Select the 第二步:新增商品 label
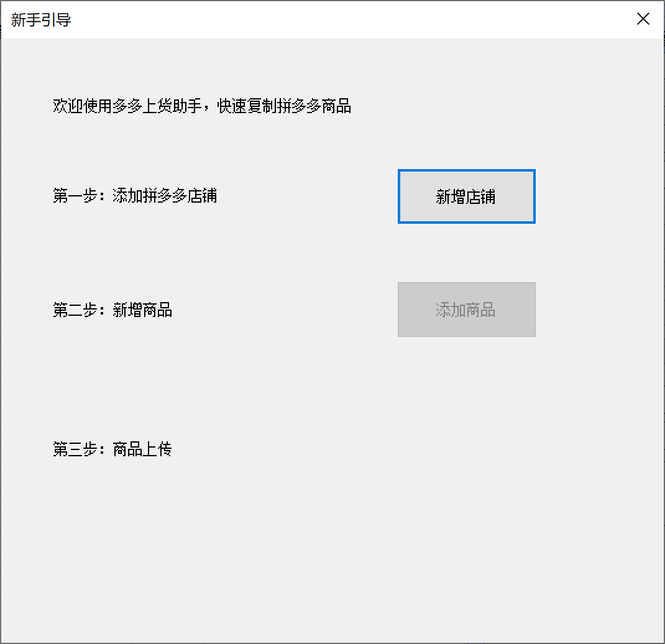 [x=112, y=310]
